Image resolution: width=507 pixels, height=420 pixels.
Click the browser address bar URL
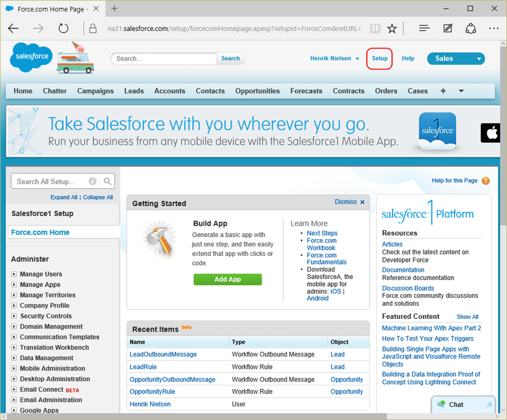point(234,28)
